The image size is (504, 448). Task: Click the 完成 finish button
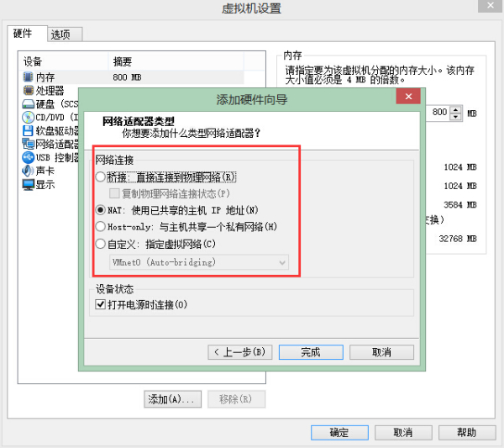coord(311,352)
